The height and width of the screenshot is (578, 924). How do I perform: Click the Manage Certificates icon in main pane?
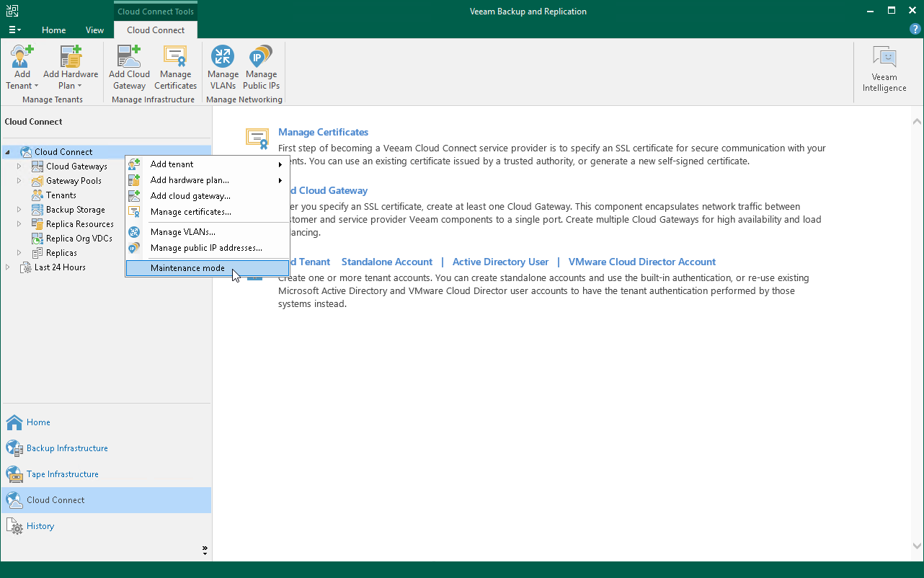[x=257, y=138]
